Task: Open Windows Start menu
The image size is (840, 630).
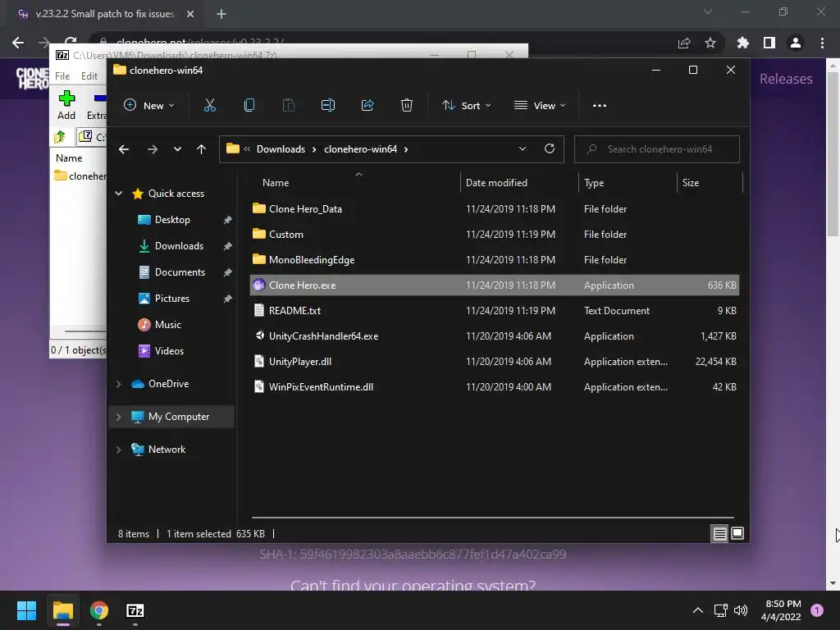Action: click(26, 610)
